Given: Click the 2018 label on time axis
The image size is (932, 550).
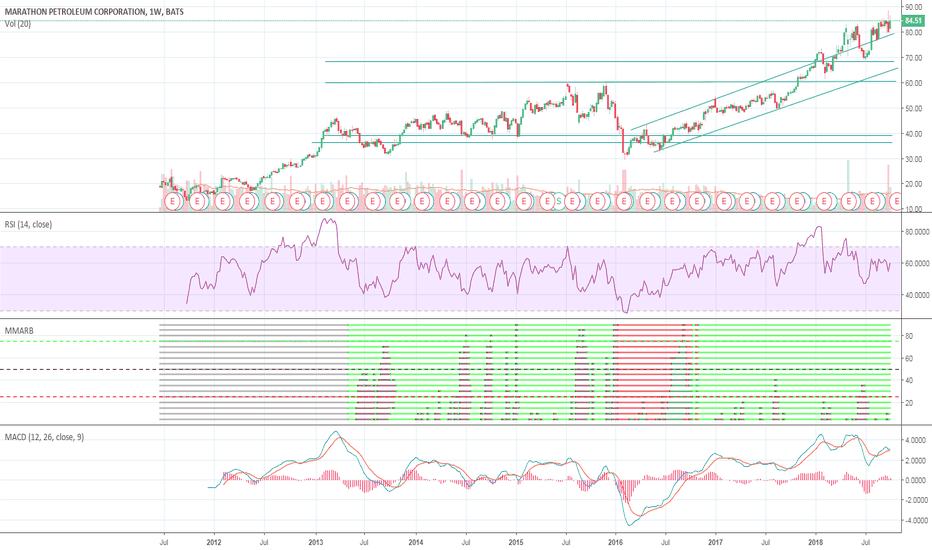Looking at the screenshot, I should 816,542.
